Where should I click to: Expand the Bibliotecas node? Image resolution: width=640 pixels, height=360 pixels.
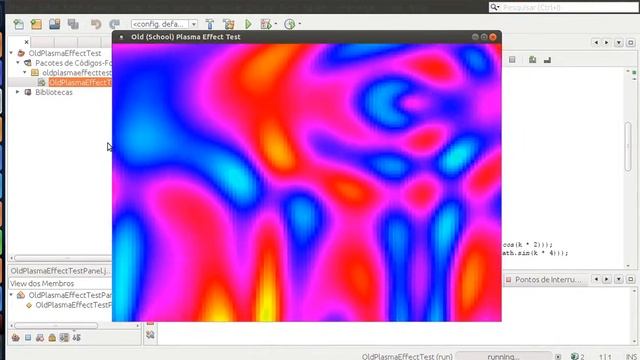[x=18, y=92]
